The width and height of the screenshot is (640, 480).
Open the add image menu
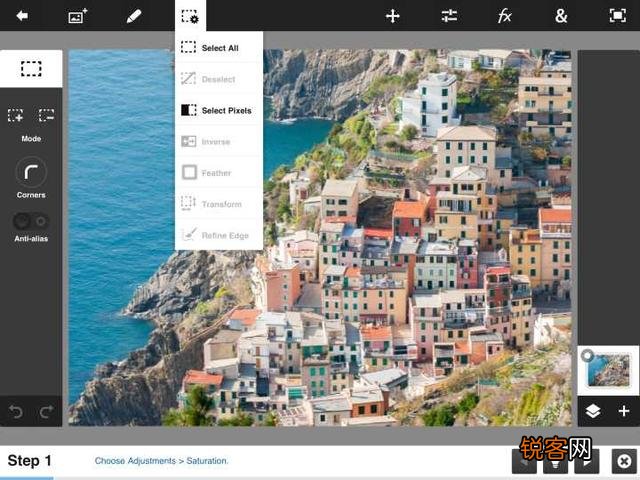78,16
